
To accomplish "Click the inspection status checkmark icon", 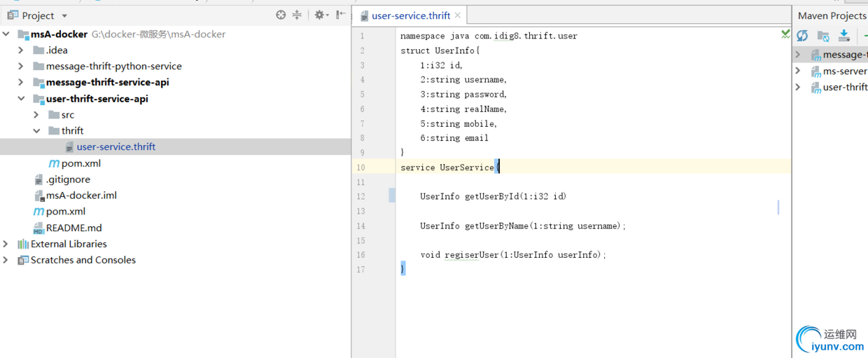I will [785, 34].
